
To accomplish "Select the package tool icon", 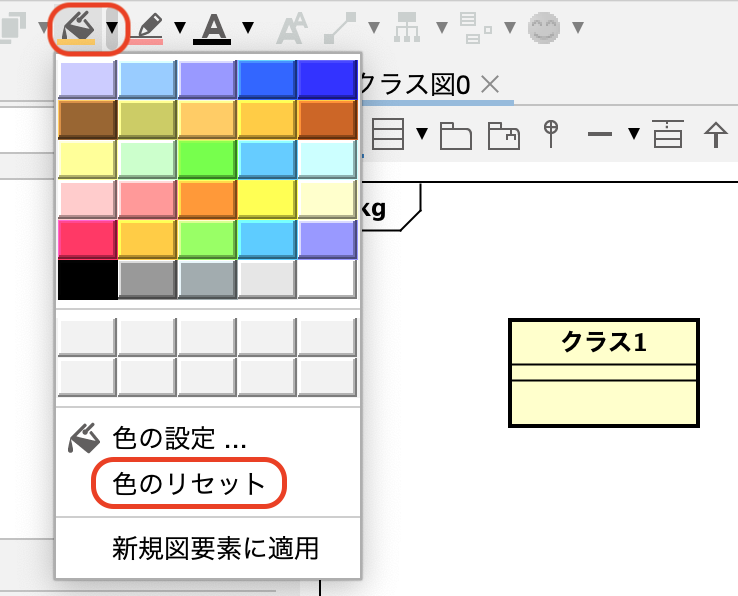I will point(456,136).
